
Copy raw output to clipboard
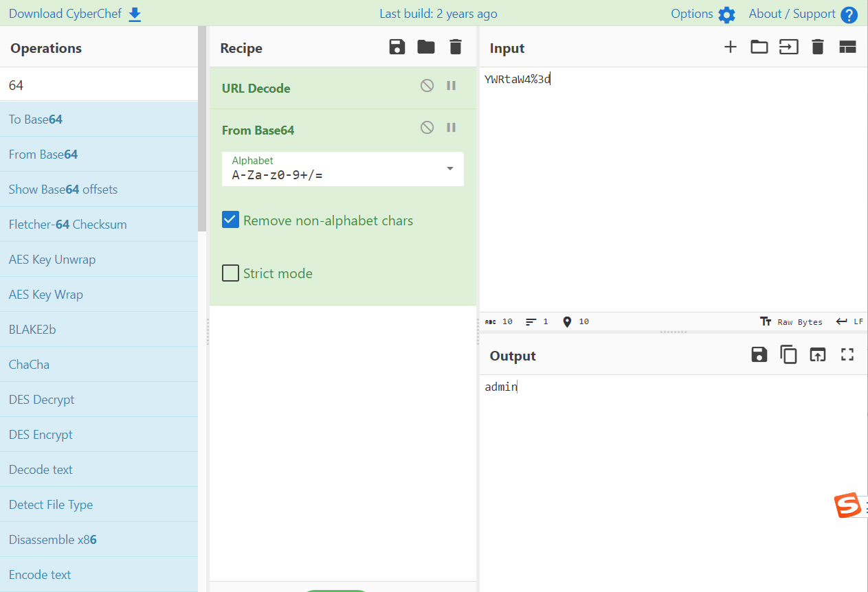coord(788,355)
